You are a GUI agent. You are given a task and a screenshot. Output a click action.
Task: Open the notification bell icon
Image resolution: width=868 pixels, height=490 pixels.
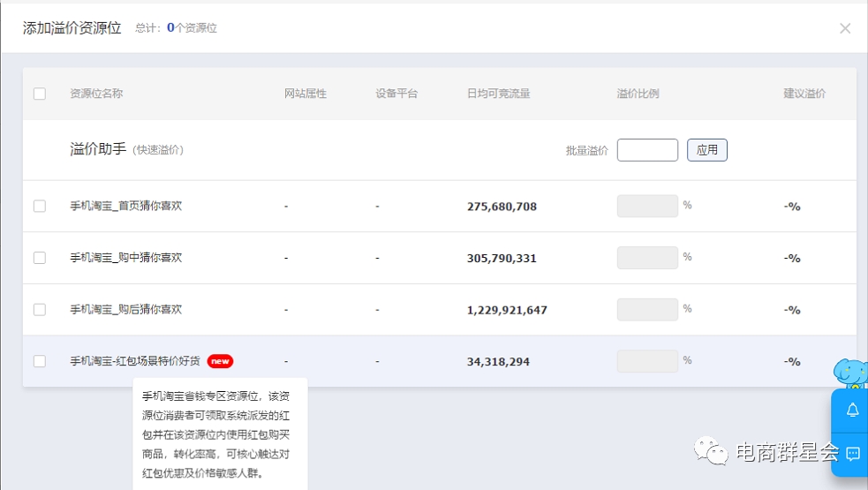[852, 411]
